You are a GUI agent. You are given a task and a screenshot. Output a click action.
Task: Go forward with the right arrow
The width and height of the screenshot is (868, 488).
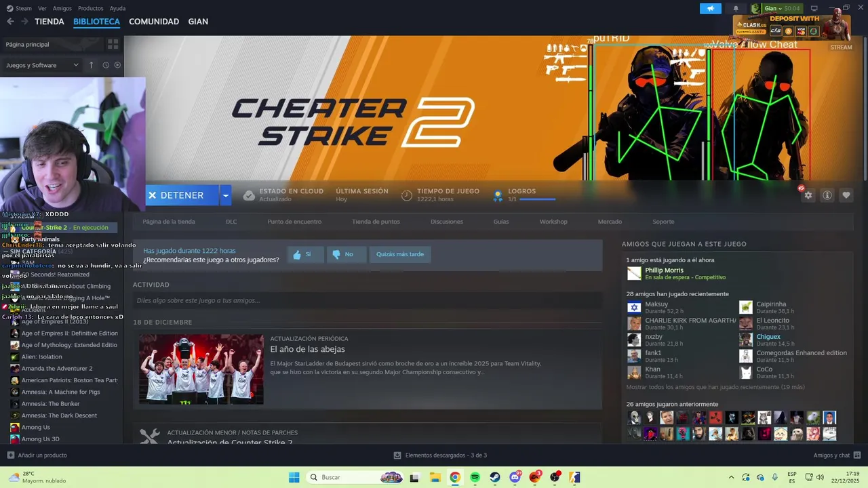tap(24, 22)
